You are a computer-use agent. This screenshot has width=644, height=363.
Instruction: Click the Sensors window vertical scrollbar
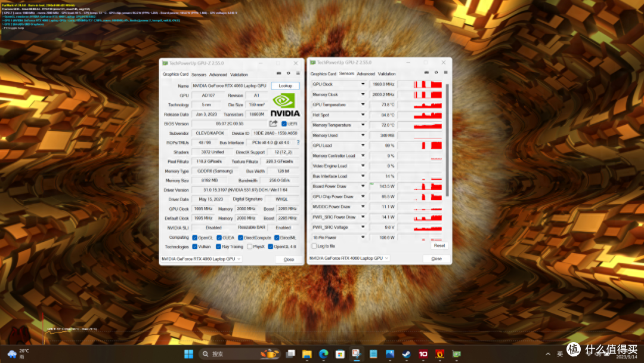447,140
